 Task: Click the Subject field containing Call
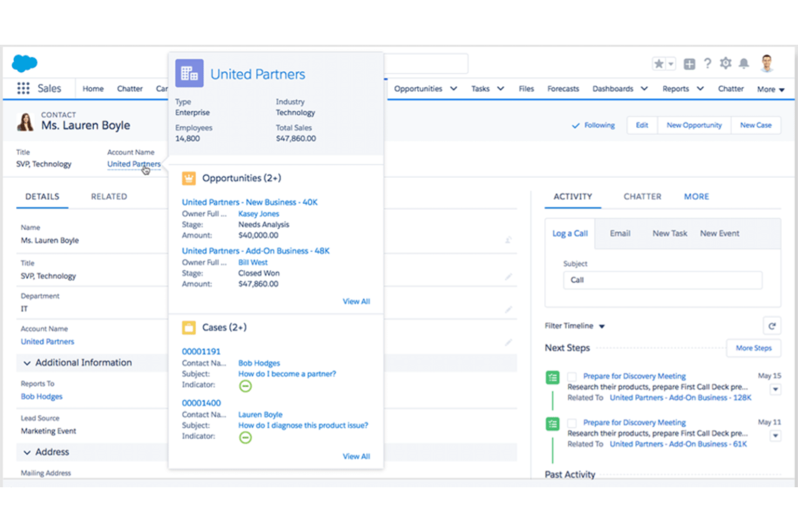pos(662,280)
